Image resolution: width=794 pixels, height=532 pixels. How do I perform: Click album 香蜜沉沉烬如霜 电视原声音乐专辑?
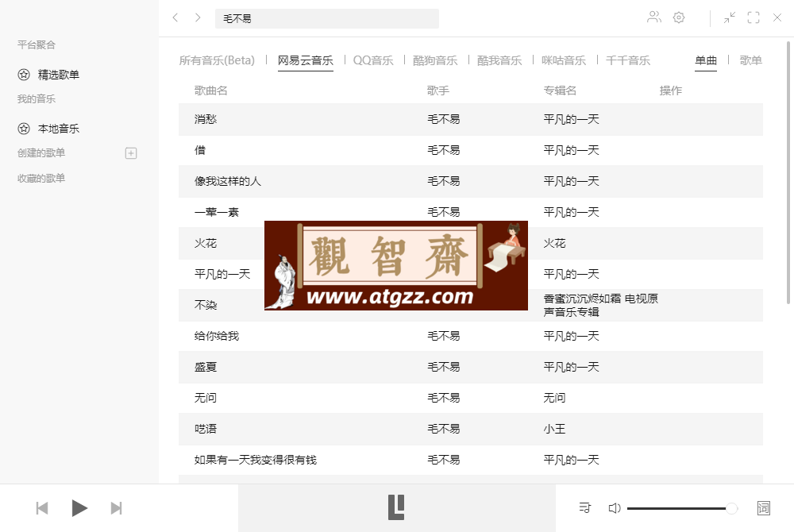(x=600, y=305)
